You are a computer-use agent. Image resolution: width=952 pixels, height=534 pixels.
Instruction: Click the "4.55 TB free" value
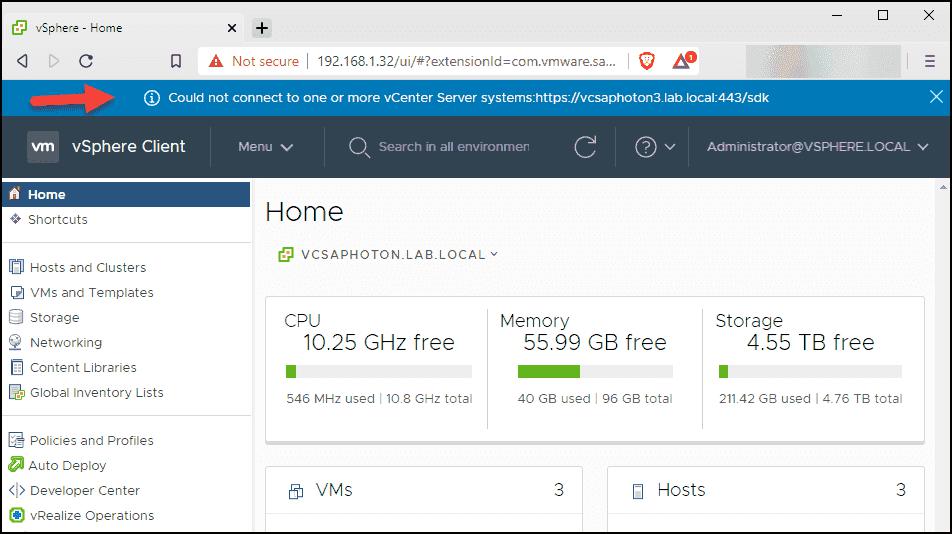[x=811, y=342]
